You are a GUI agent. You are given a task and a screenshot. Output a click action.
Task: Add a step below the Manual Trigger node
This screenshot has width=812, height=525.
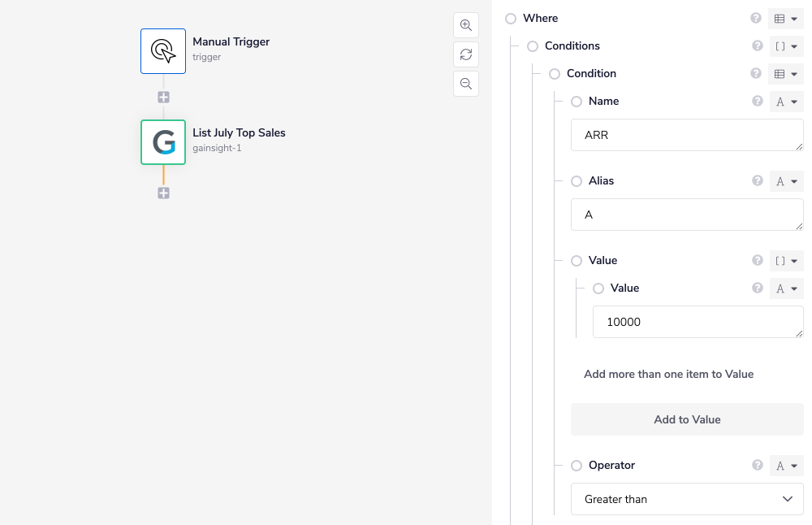coord(163,96)
